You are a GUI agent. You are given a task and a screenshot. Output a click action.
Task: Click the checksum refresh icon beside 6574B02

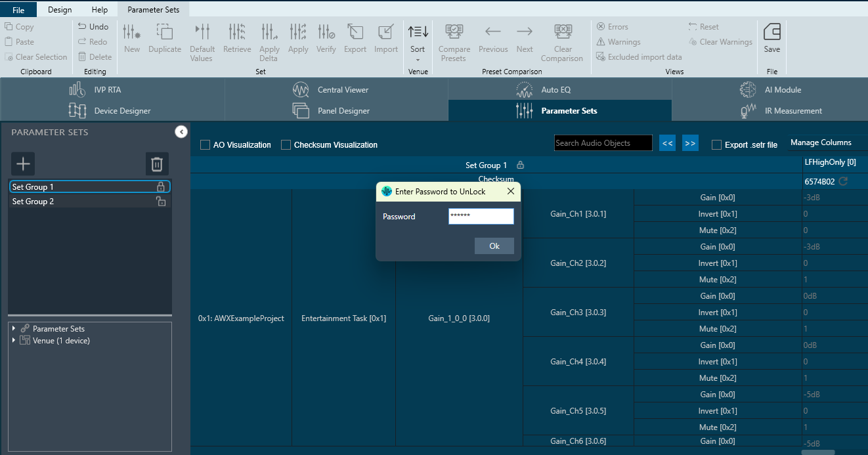tap(843, 181)
